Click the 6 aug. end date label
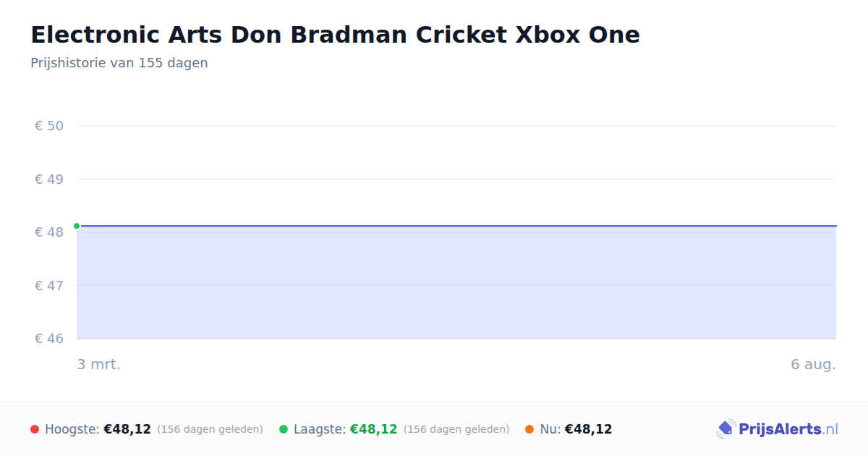Viewport: 868px width, 456px height. 813,364
